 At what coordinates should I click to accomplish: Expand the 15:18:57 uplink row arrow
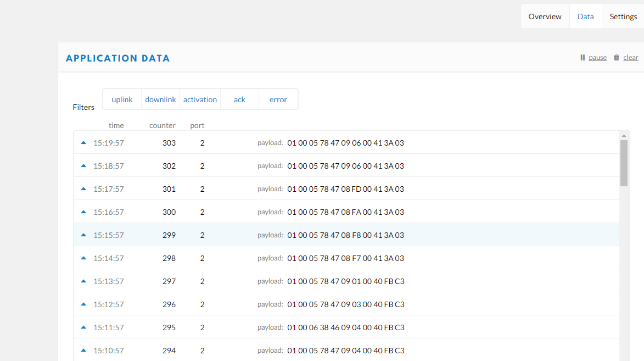click(x=83, y=166)
